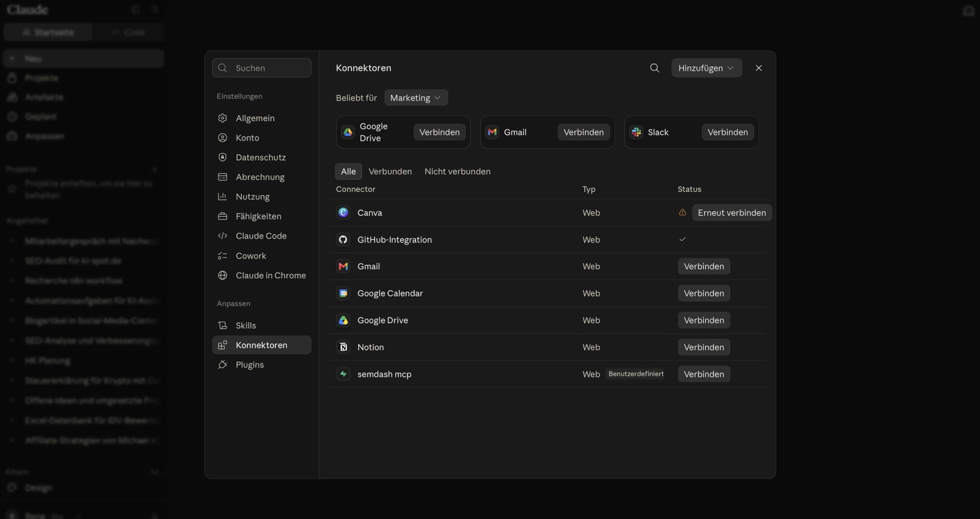Viewport: 980px width, 519px height.
Task: Select the Konnektoren sidebar icon
Action: point(222,345)
